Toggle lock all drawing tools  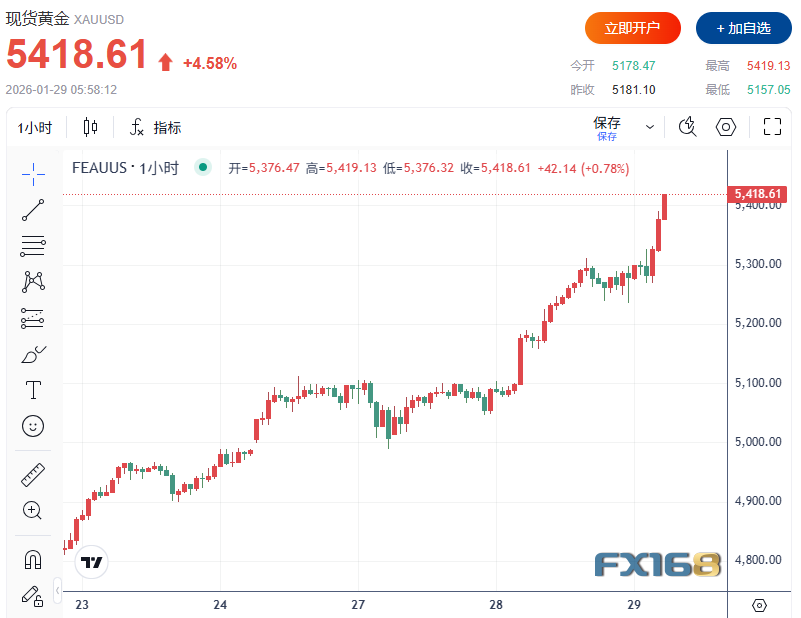coord(33,595)
